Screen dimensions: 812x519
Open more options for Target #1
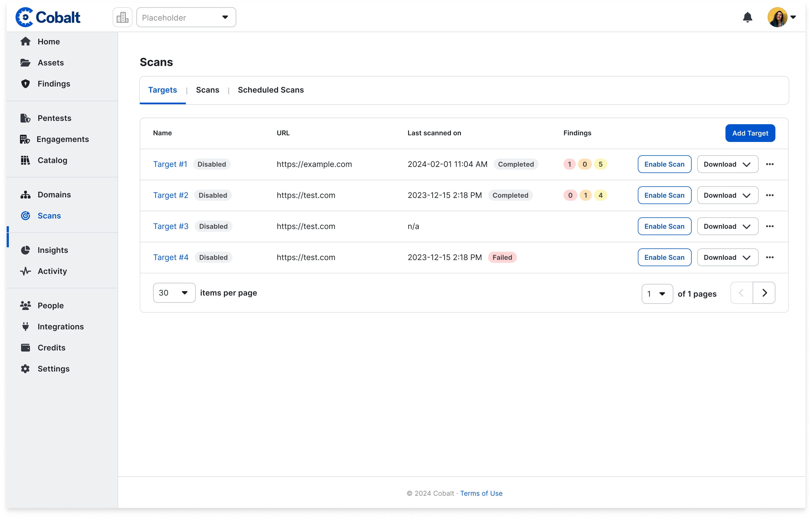click(770, 164)
